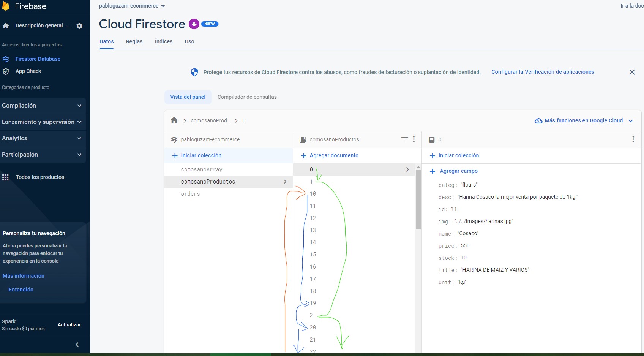Click the App Check shield icon

(x=6, y=71)
